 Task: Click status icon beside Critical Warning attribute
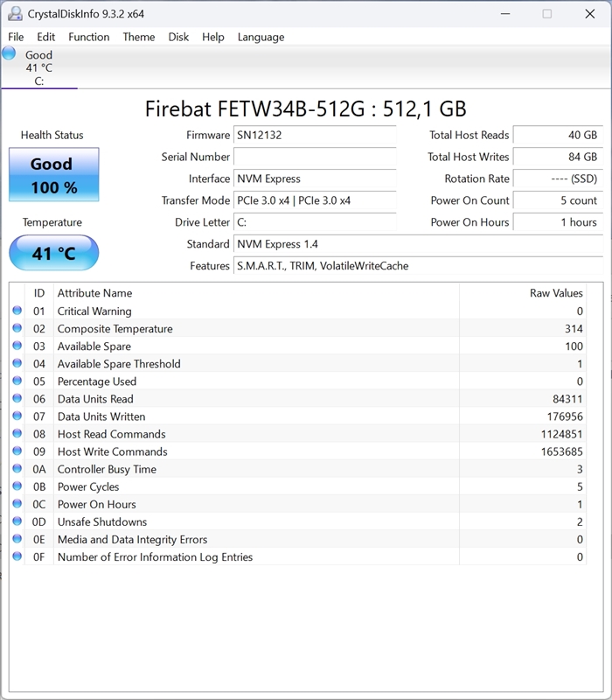pos(17,311)
